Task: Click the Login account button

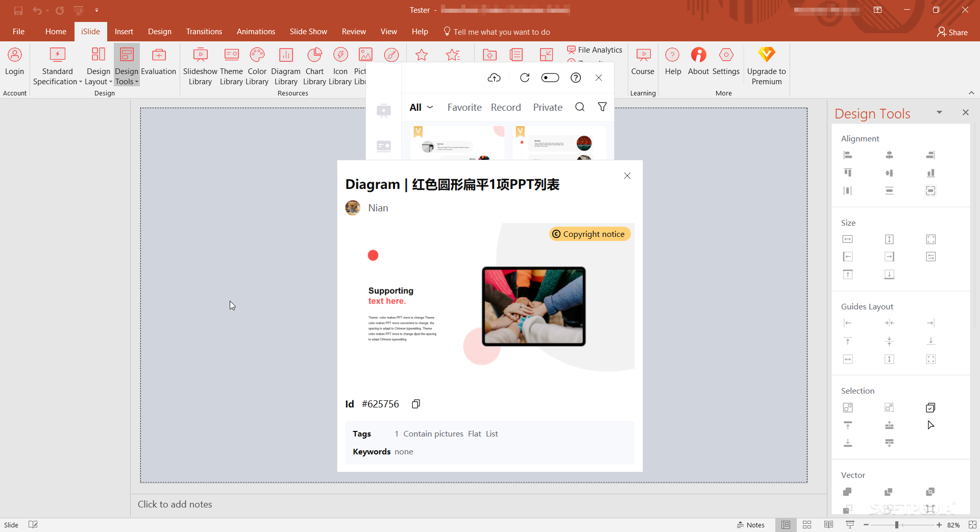Action: click(14, 62)
